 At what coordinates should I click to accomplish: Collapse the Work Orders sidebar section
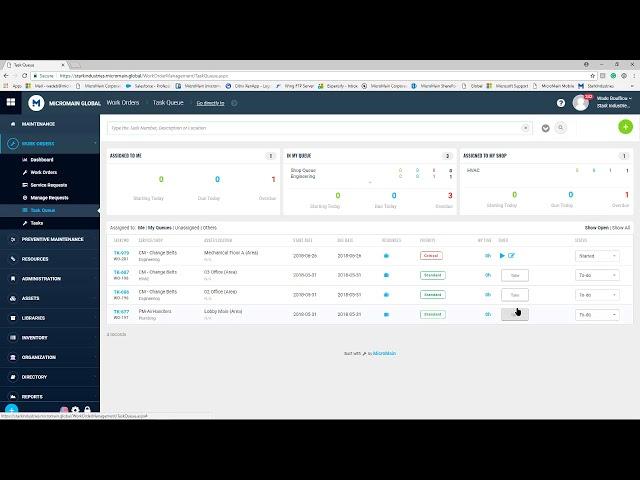click(49, 144)
